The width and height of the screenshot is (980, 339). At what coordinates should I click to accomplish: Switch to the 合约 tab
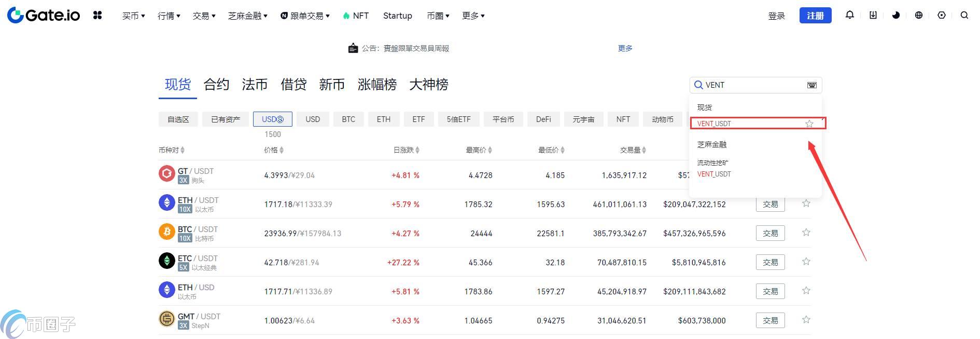coord(216,85)
